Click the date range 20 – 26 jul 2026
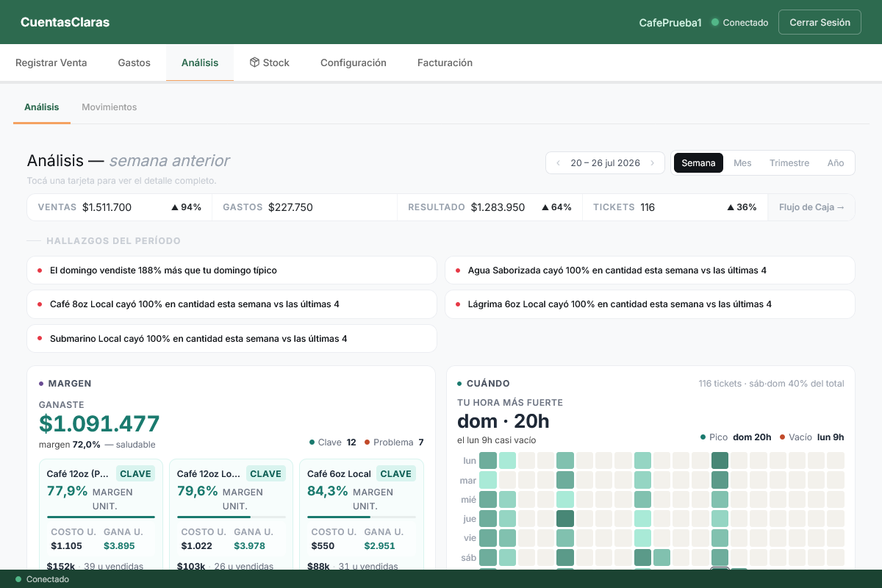 pyautogui.click(x=605, y=163)
